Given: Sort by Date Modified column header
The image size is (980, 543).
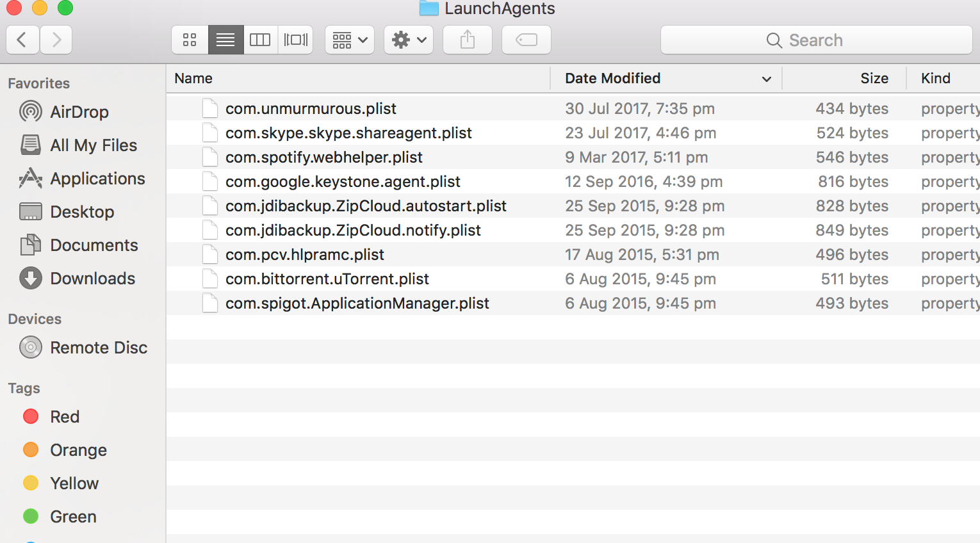Looking at the screenshot, I should point(612,78).
